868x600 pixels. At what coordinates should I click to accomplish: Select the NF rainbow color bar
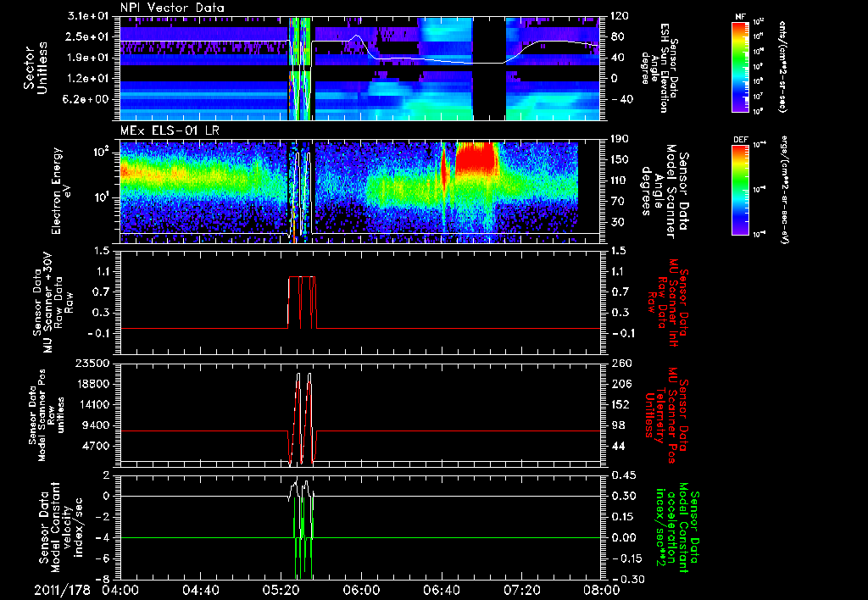(740, 66)
